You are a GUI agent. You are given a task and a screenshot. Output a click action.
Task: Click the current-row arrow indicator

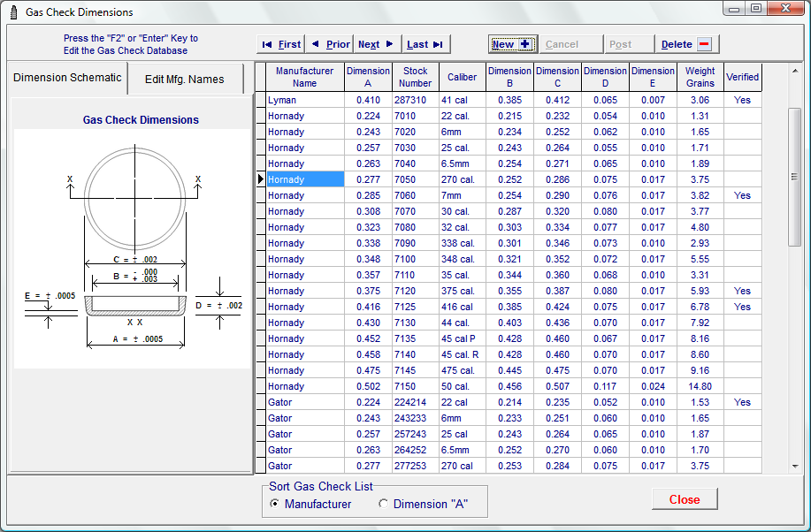click(x=260, y=179)
